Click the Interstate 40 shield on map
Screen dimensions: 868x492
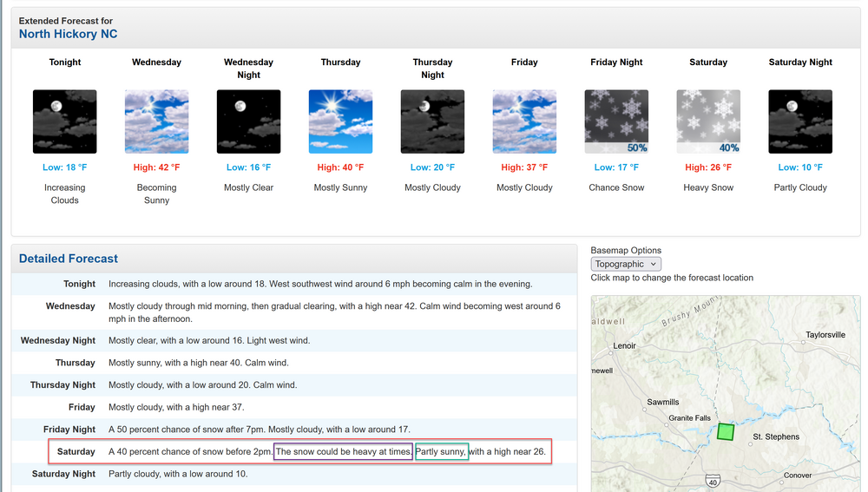(x=712, y=481)
